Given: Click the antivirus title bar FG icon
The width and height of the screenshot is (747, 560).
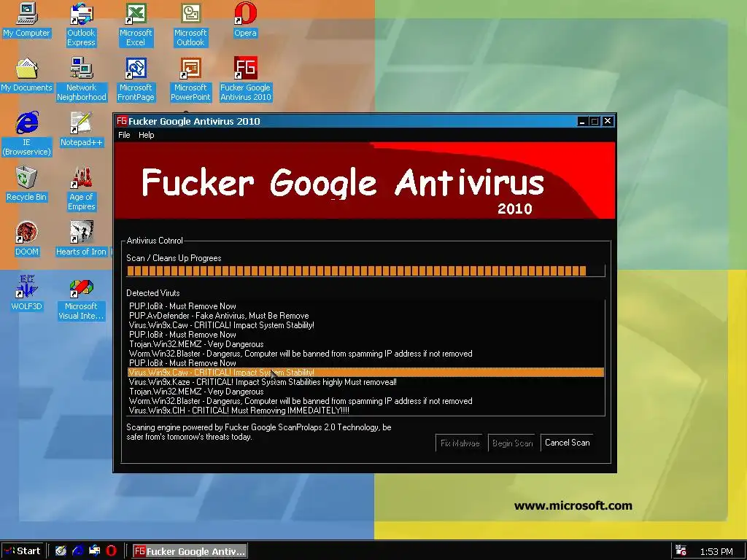Looking at the screenshot, I should tap(122, 121).
